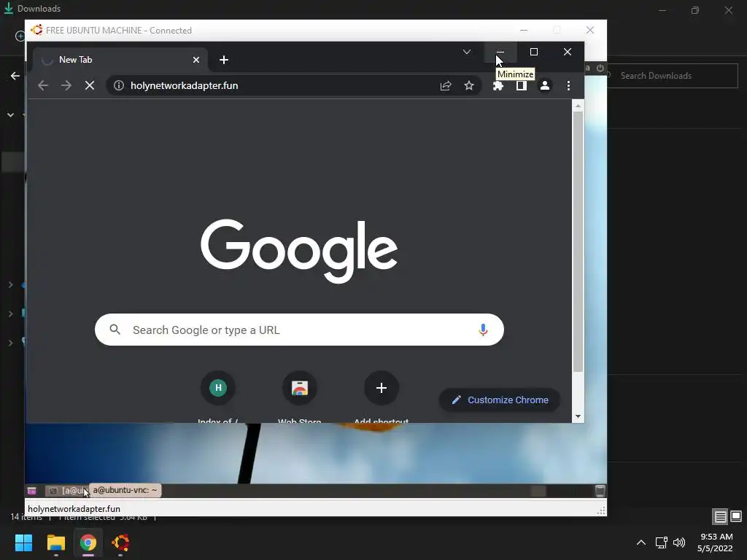Share this page icon in address bar
The image size is (747, 560).
pos(446,86)
